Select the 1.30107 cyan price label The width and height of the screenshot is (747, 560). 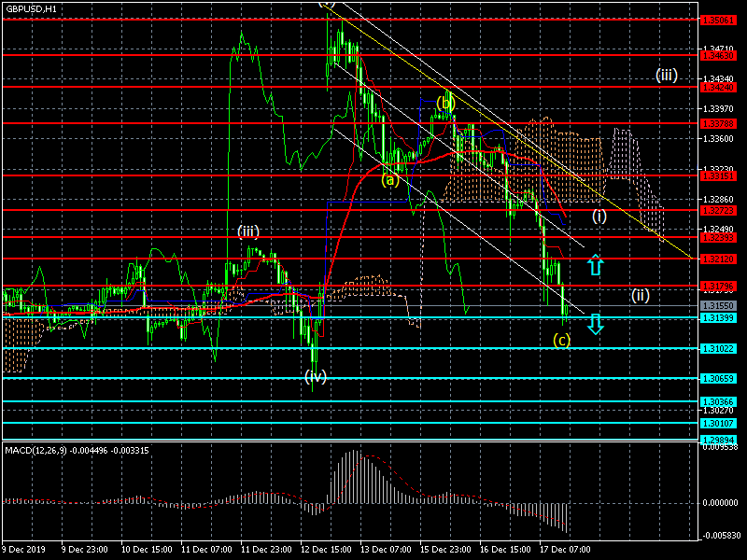pyautogui.click(x=718, y=423)
